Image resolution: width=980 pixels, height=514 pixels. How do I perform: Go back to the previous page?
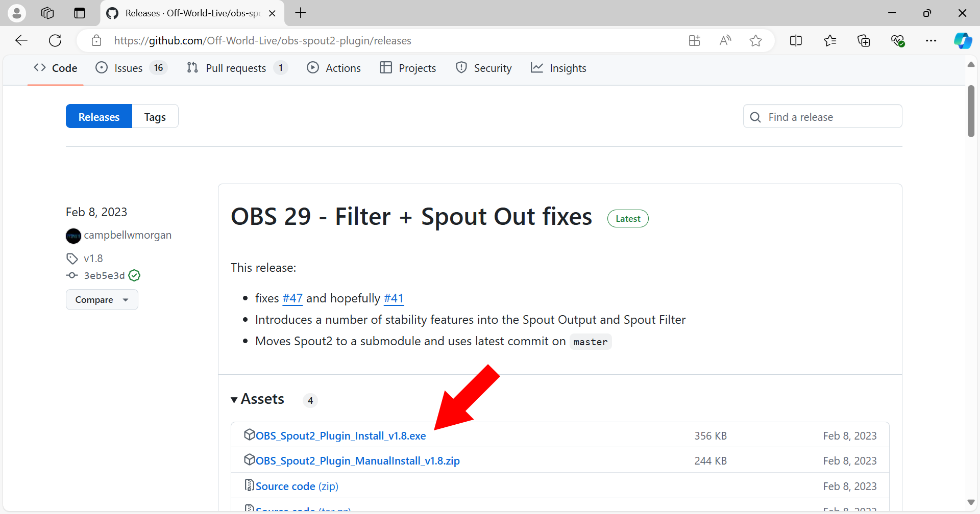[x=21, y=41]
